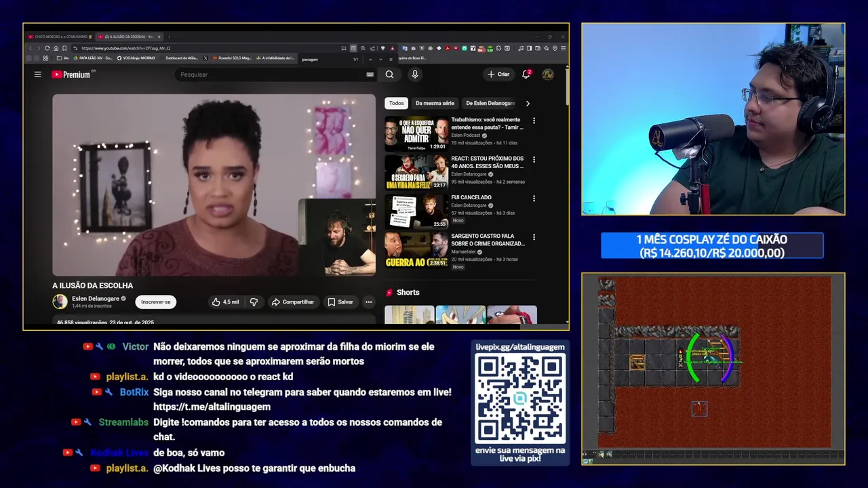The width and height of the screenshot is (868, 488).
Task: Open options menu for REACT 40 ANOS video
Action: [534, 159]
